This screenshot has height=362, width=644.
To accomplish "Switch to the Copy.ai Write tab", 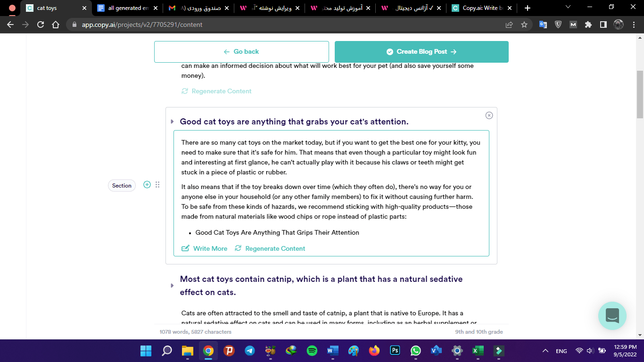I will (480, 8).
